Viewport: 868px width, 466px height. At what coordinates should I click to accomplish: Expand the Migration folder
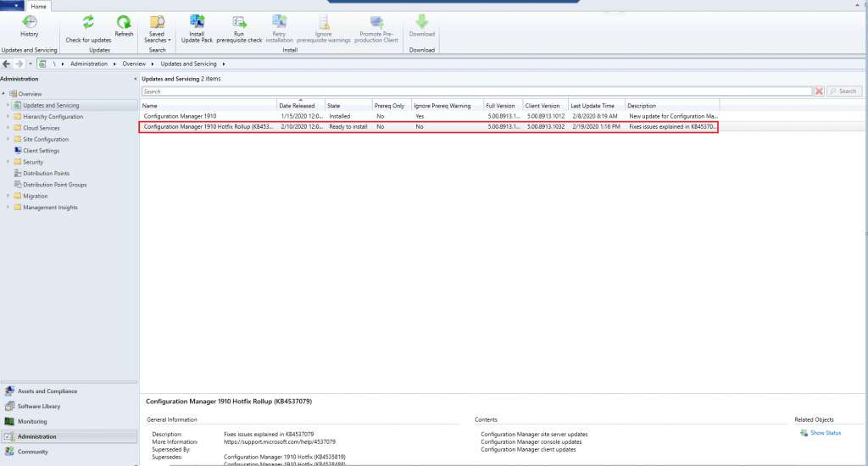click(8, 196)
